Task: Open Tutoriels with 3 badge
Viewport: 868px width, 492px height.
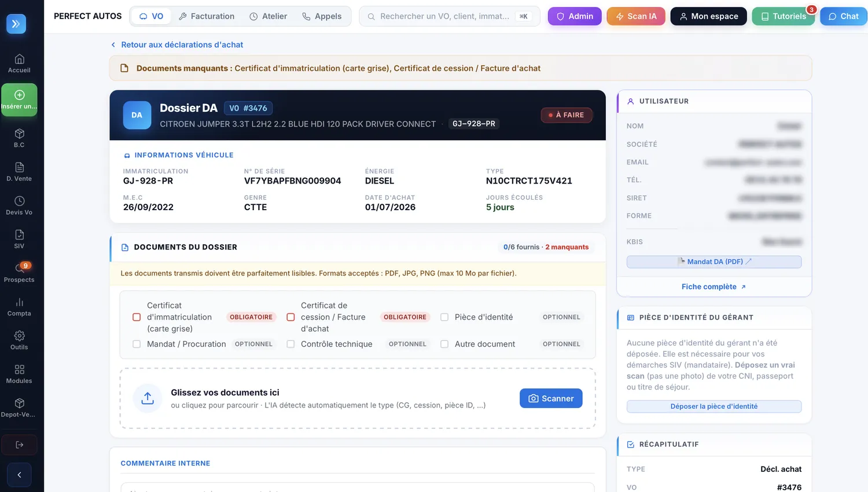Action: (784, 16)
